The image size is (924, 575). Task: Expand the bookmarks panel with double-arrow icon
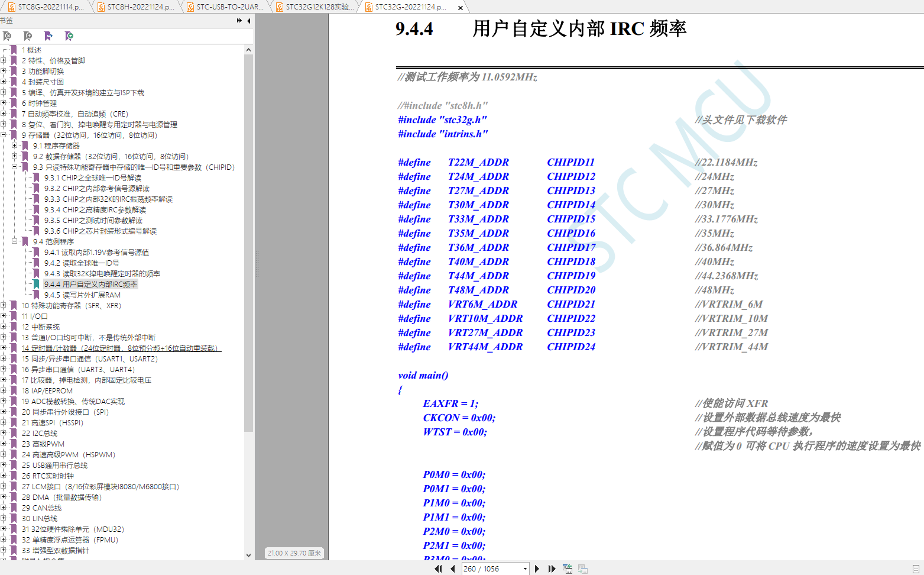tap(239, 20)
